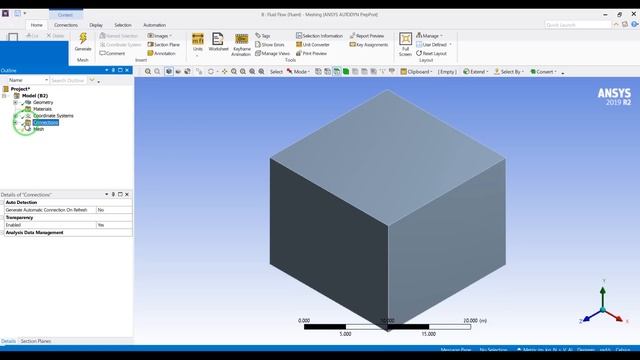
Task: Pin the Details of Connections panel
Action: click(x=113, y=195)
